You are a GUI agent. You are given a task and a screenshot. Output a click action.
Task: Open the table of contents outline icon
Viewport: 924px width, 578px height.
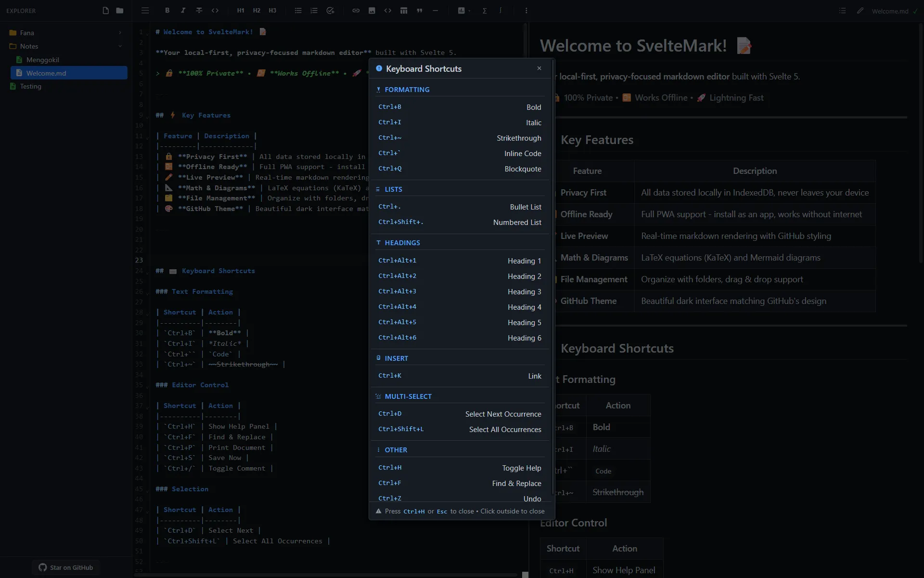[842, 11]
